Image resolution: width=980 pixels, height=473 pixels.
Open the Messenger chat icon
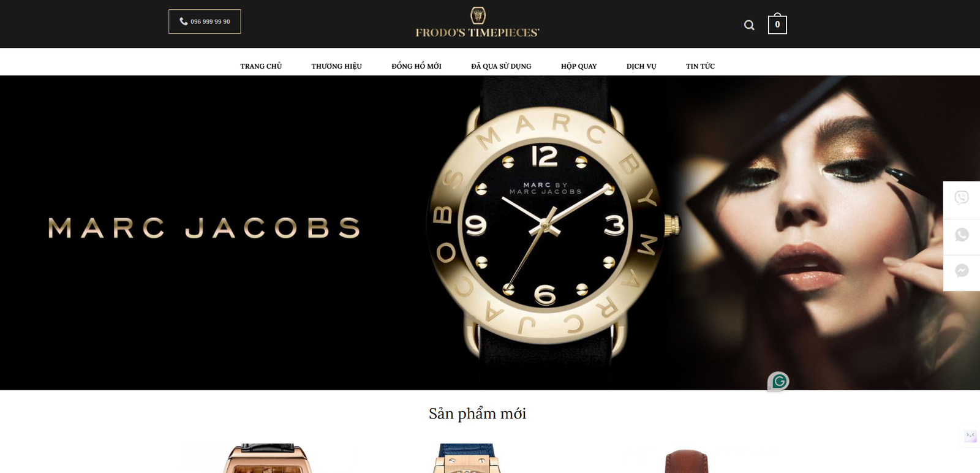pyautogui.click(x=962, y=271)
